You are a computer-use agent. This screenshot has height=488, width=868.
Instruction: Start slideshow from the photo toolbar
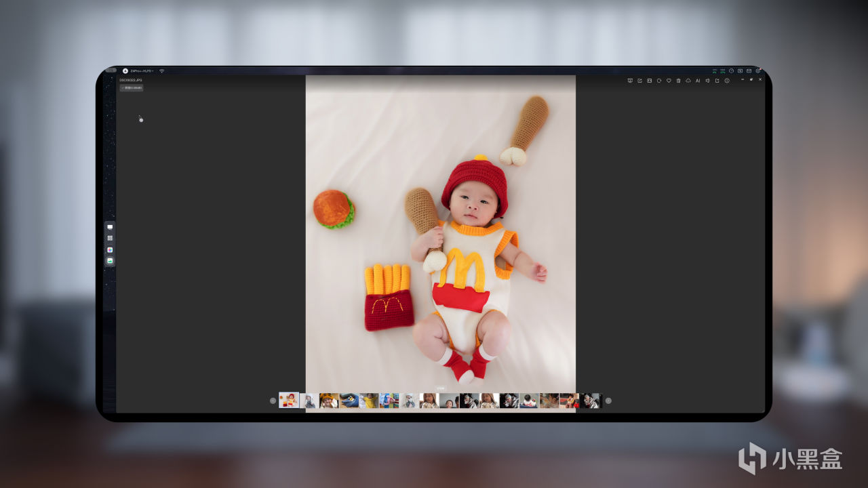tap(630, 81)
